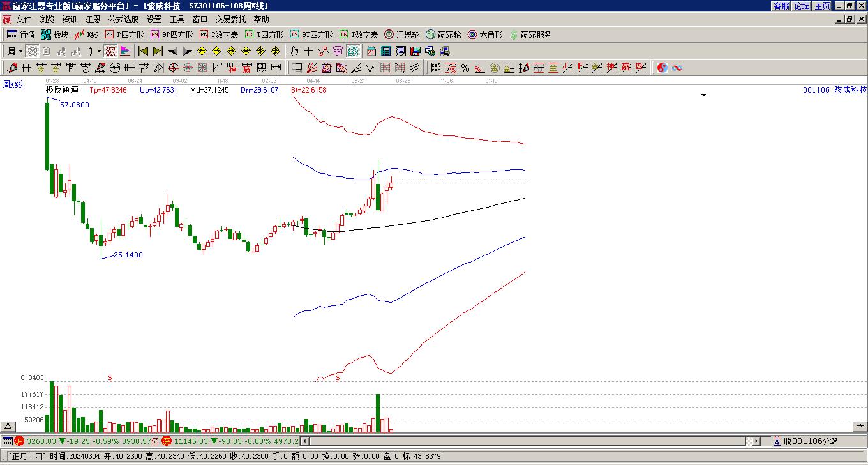Enable the crosshair cursor
Viewport: 868px width, 465px height.
click(x=308, y=51)
